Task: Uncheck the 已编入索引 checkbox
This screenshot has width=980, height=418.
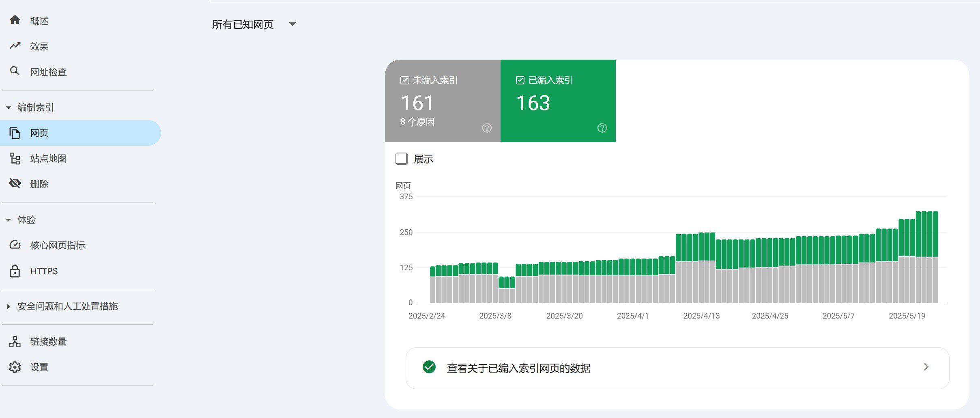Action: click(x=520, y=80)
